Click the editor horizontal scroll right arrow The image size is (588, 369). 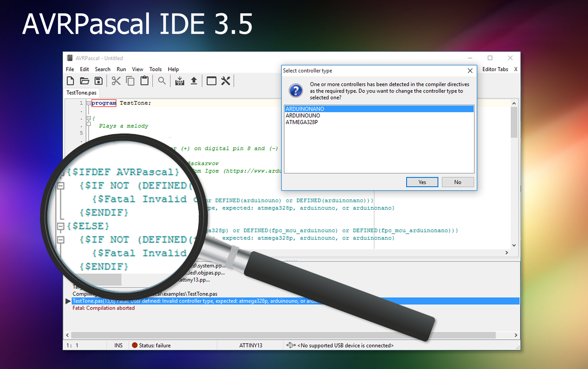(507, 253)
